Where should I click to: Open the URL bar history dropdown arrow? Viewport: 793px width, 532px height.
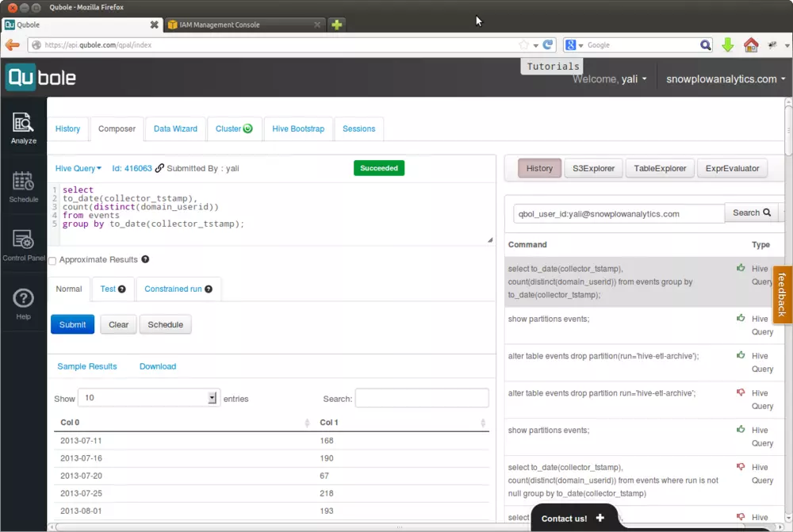535,45
